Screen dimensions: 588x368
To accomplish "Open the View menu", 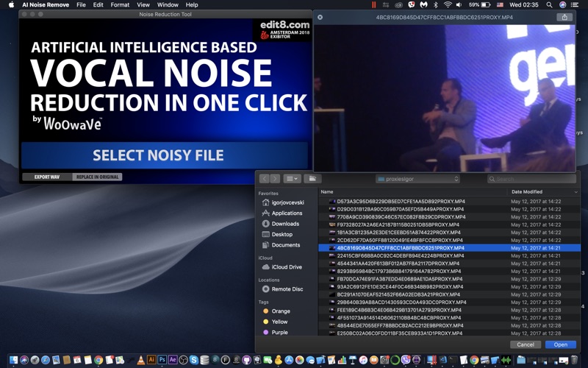I will tap(143, 5).
